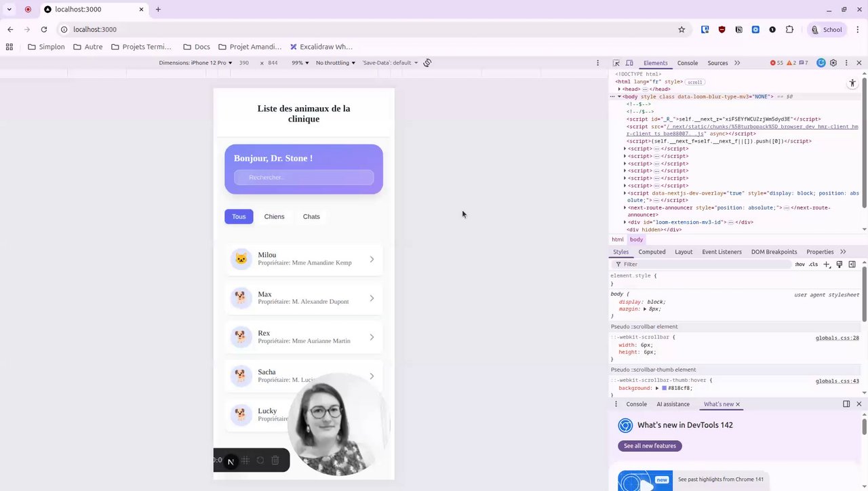Viewport: 868px width, 491px height.
Task: Click the Rechercher search field
Action: [304, 177]
